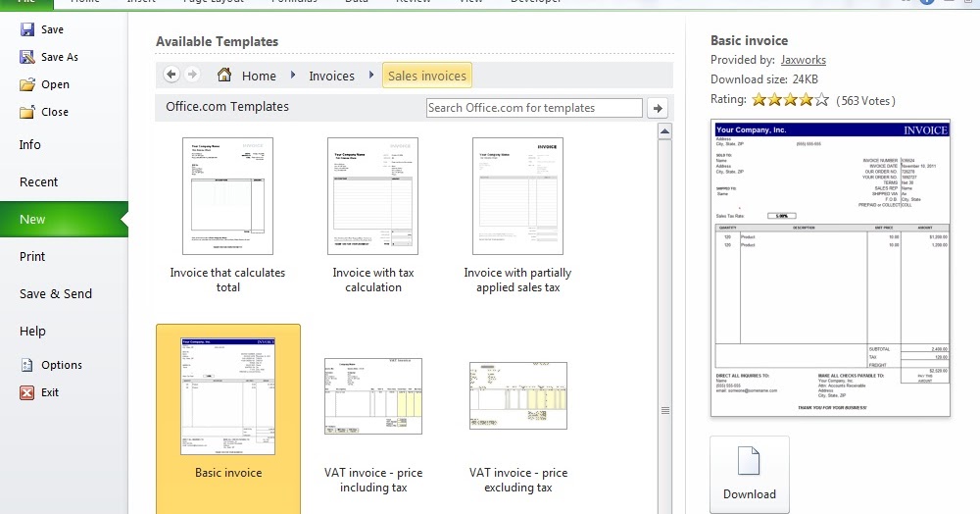Click Exit label in sidebar
Viewport: 980px width, 514px height.
50,392
